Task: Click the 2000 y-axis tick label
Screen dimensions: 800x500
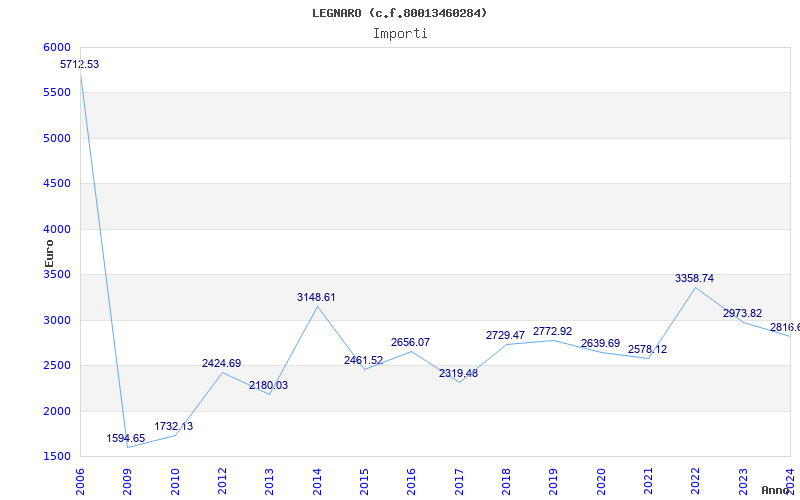Action: 57,411
